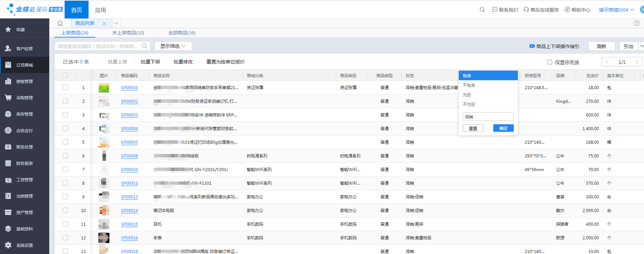Switch to 未上架商品(10) tab

(128, 33)
